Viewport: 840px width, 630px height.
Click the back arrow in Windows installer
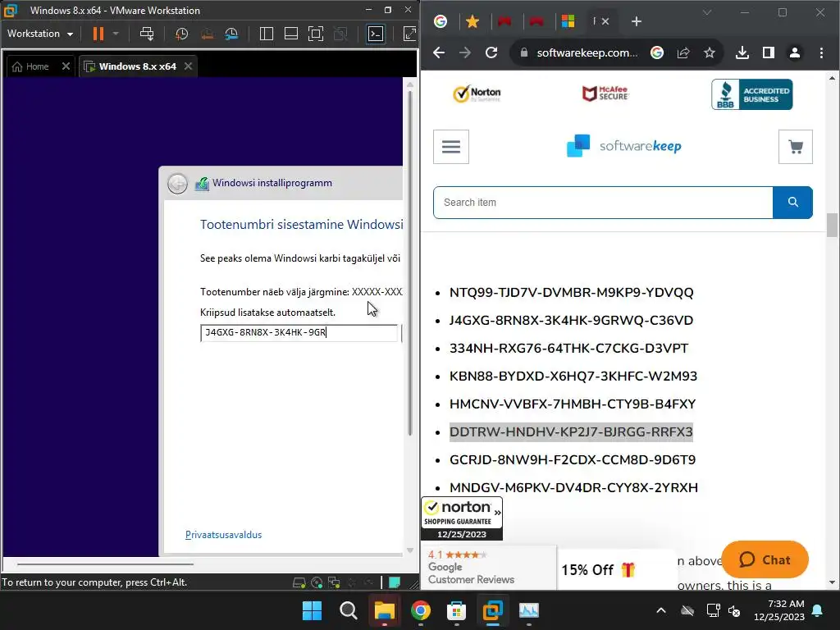point(177,183)
